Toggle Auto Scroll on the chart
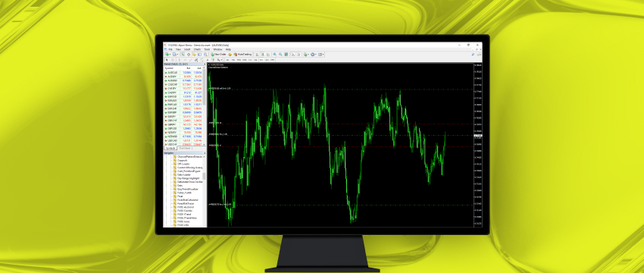 point(293,55)
